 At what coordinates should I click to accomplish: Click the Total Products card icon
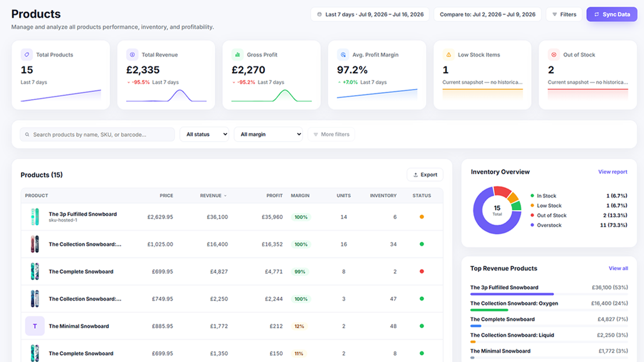(27, 54)
